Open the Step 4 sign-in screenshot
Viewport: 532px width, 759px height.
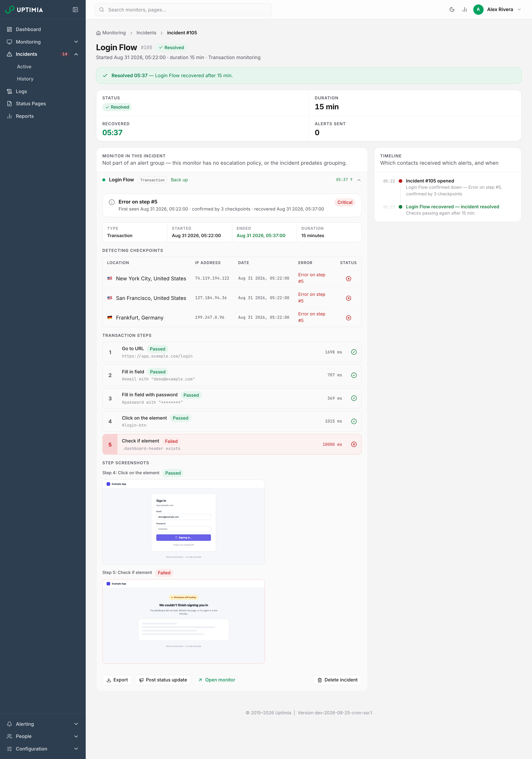pos(183,522)
